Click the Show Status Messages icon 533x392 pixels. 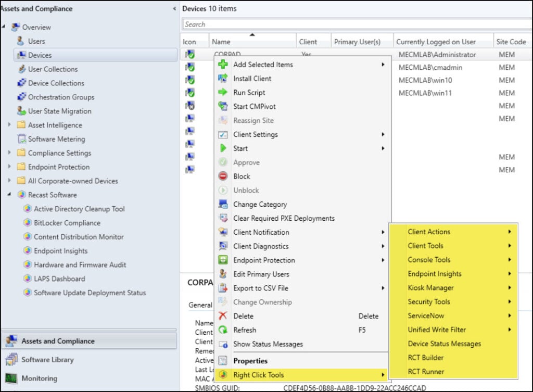coord(223,344)
